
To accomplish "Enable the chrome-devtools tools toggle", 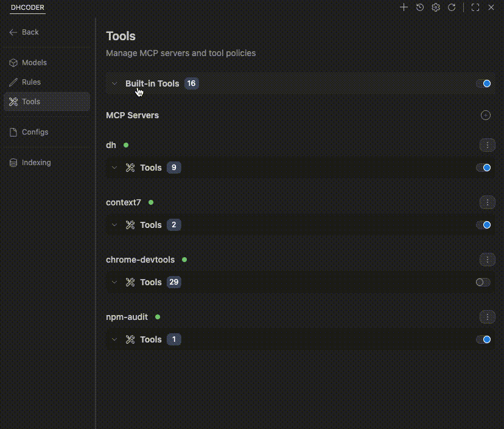I will click(483, 282).
